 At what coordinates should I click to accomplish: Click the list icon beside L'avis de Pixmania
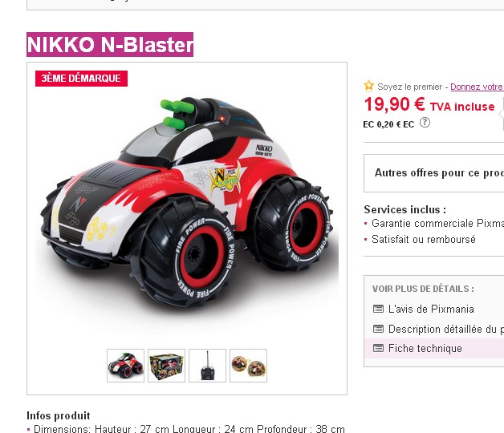378,309
